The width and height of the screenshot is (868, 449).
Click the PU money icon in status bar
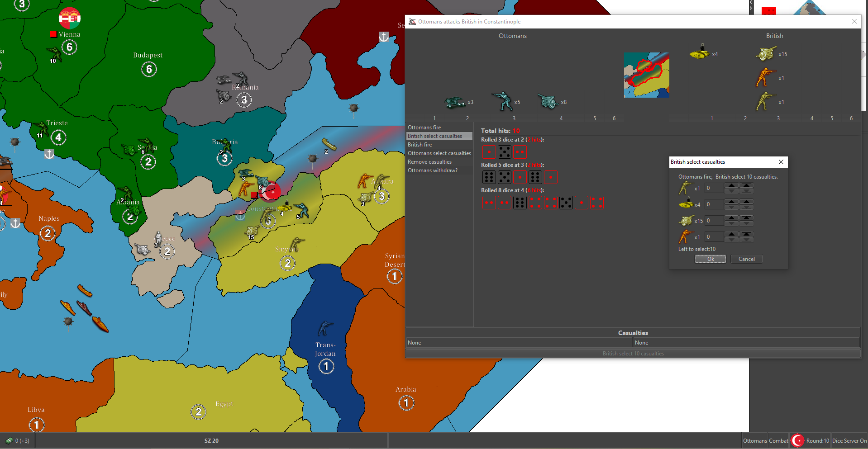point(9,441)
